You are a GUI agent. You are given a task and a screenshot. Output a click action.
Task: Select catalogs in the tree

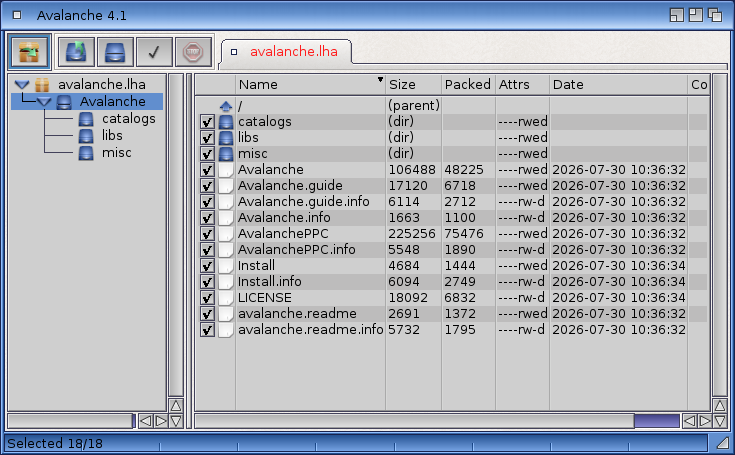[128, 119]
